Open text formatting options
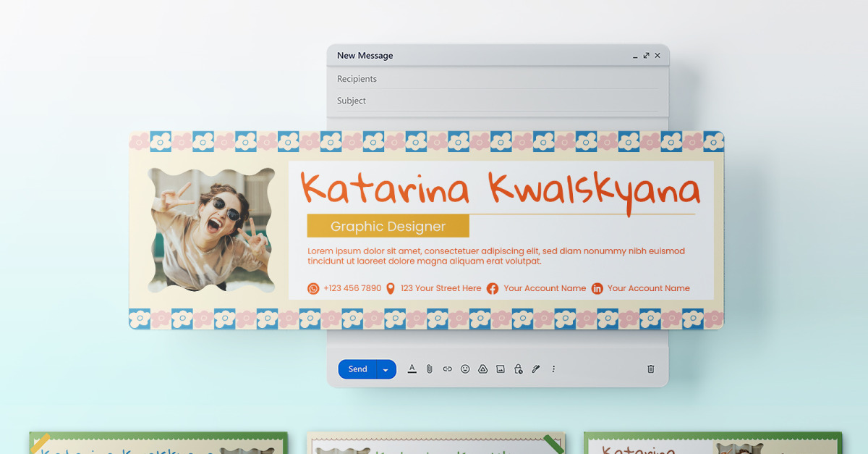 412,369
